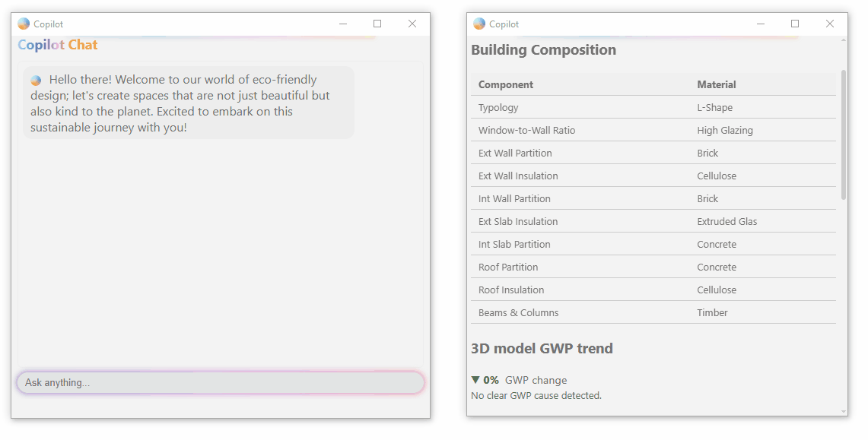Image resolution: width=868 pixels, height=440 pixels.
Task: Click the vertical scrollbar thumb in right panel
Action: click(844, 135)
